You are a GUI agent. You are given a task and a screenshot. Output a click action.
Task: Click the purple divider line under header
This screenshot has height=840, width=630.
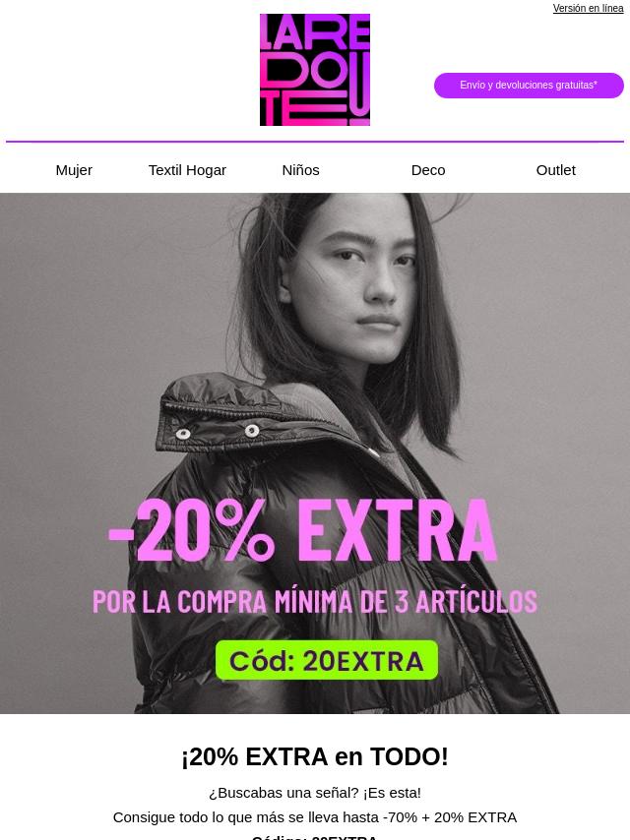(x=315, y=142)
